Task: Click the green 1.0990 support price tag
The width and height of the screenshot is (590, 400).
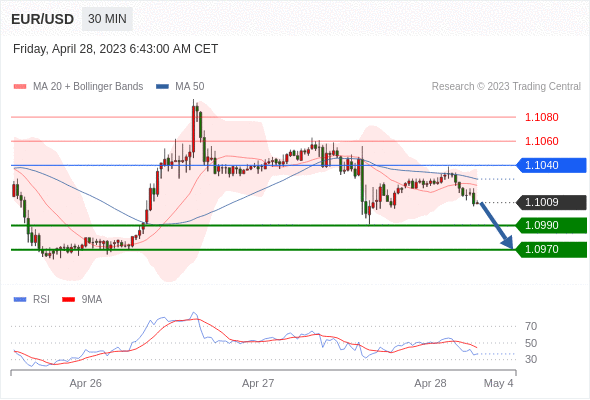Action: tap(551, 225)
